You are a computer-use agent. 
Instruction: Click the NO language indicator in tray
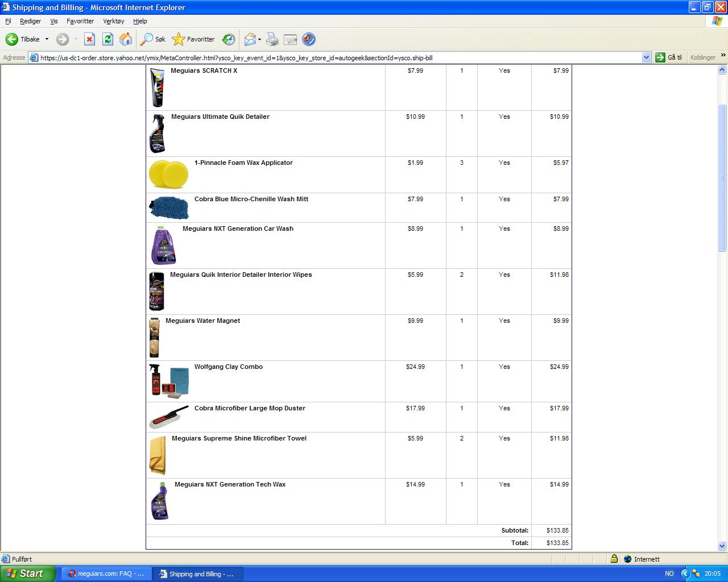(669, 573)
